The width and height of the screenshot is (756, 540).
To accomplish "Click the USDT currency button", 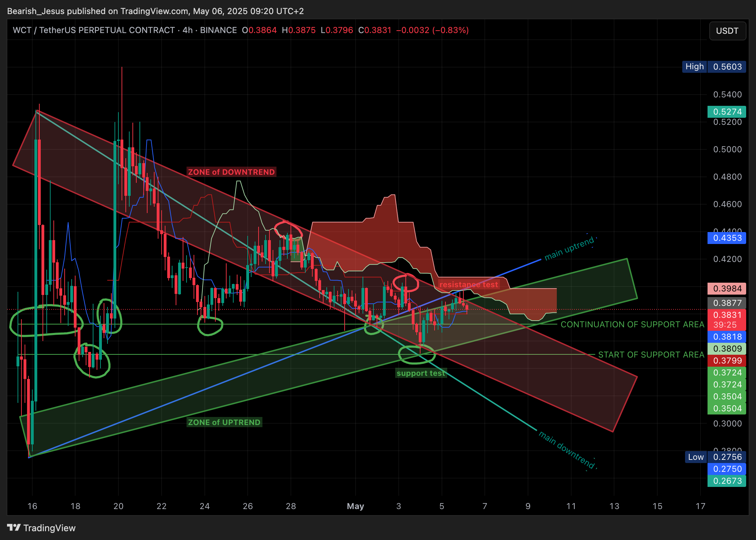I will 727,31.
